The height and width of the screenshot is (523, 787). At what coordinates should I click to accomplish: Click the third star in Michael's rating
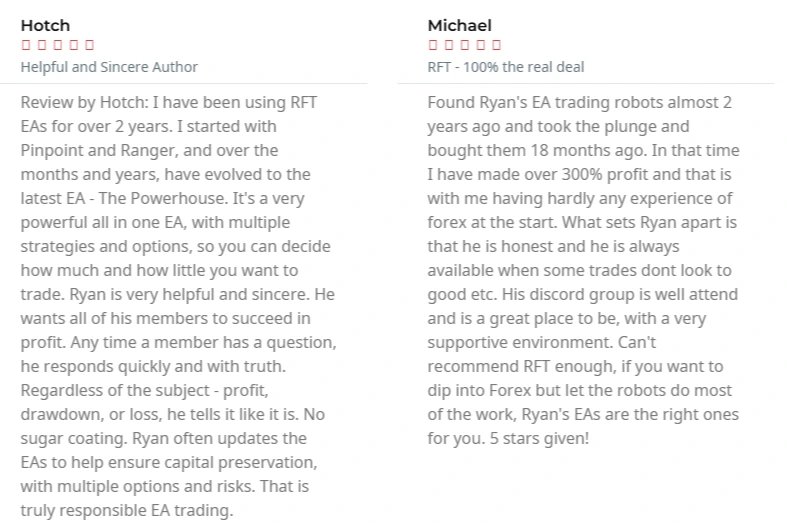465,45
